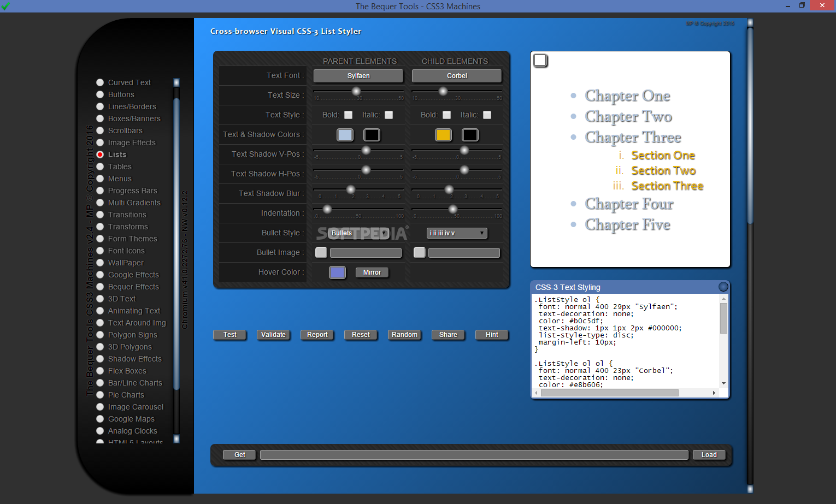Enable Bold for child elements
The width and height of the screenshot is (836, 504).
click(x=447, y=115)
